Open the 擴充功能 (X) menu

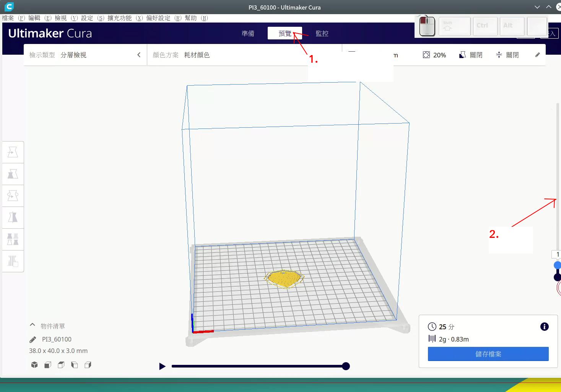[x=125, y=18]
